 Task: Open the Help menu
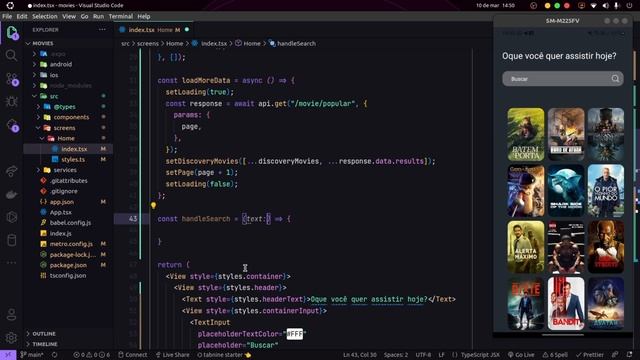(x=144, y=16)
